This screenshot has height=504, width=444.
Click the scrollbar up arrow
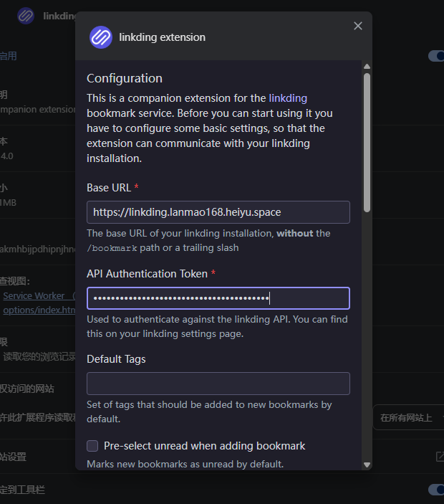coord(367,67)
